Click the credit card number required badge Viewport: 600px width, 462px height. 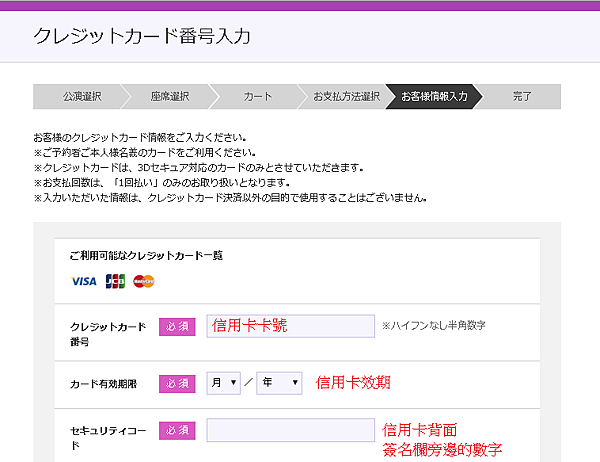point(177,327)
